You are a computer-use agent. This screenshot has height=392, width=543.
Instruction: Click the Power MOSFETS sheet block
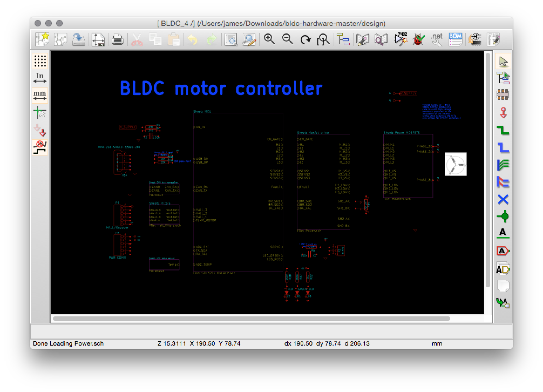[408, 166]
